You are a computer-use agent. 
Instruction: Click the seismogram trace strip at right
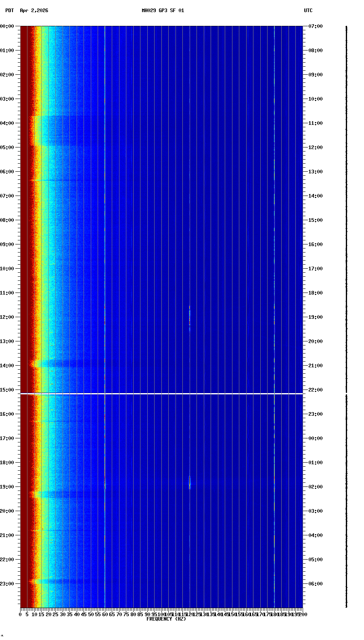(x=346, y=317)
